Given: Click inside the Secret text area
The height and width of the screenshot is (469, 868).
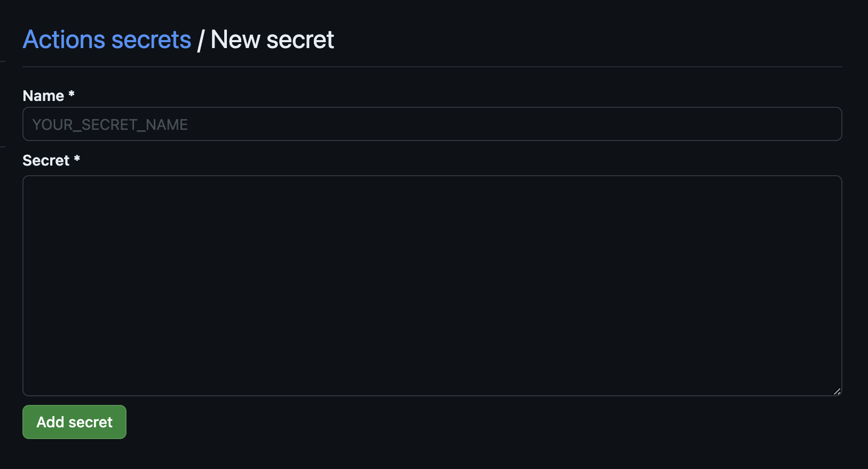Looking at the screenshot, I should [x=432, y=285].
